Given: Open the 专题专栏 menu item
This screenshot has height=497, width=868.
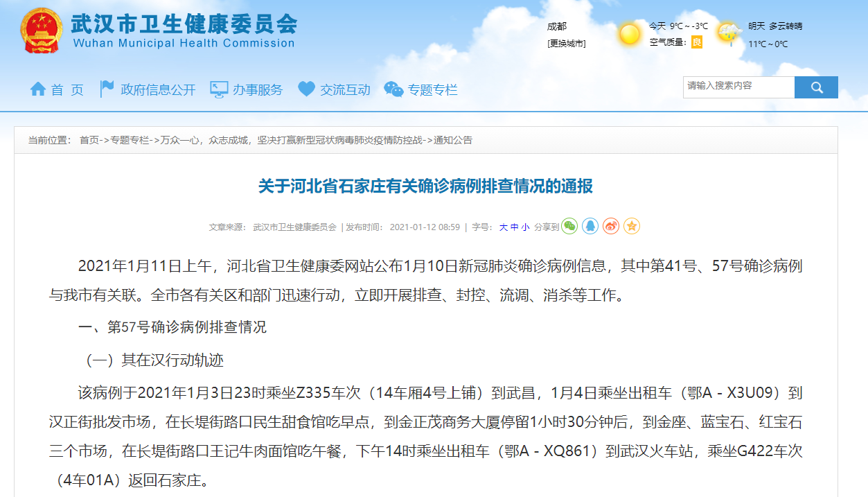Looking at the screenshot, I should tap(421, 89).
